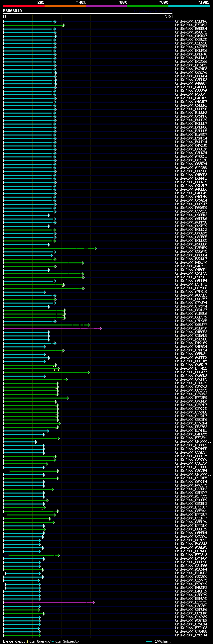The width and height of the screenshot is (213, 644).
Task: Click the red ~20% identity legend bar
Action: [x=24, y=6]
